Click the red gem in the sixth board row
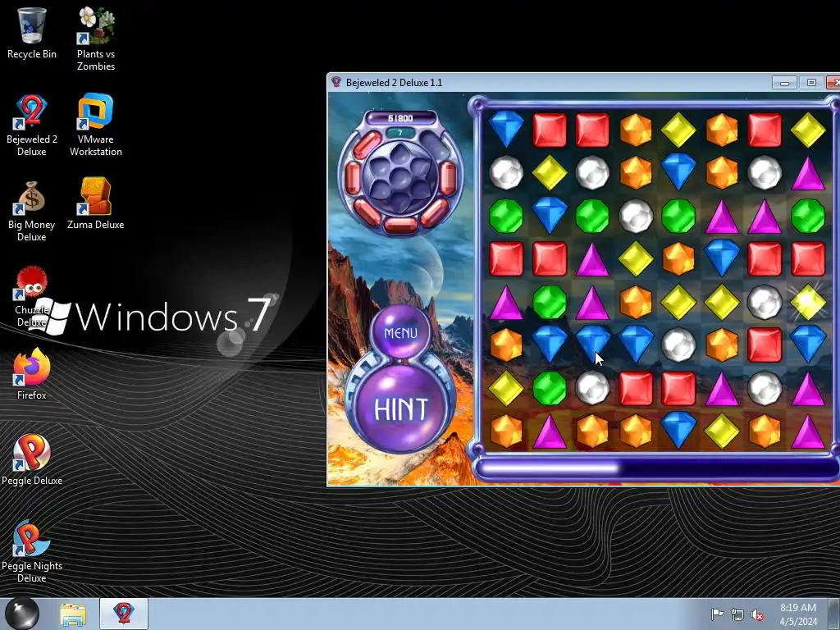The height and width of the screenshot is (630, 840). 765,345
